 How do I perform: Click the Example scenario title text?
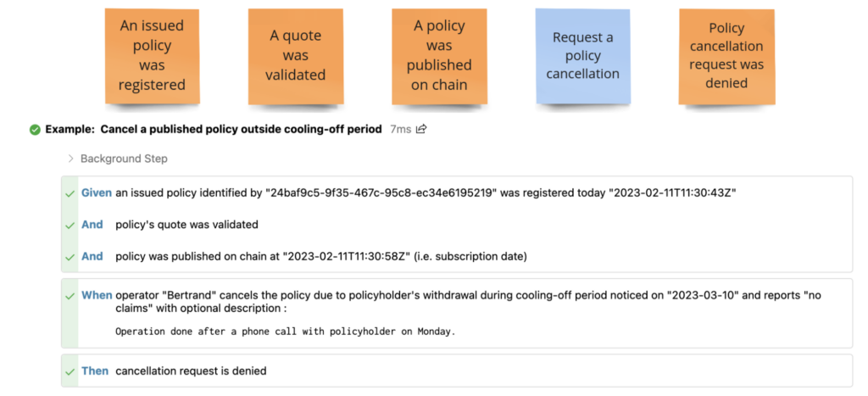point(241,130)
